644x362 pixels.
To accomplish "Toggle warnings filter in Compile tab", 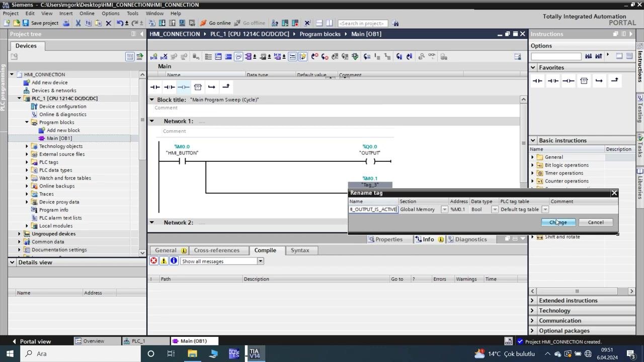I will tap(164, 261).
